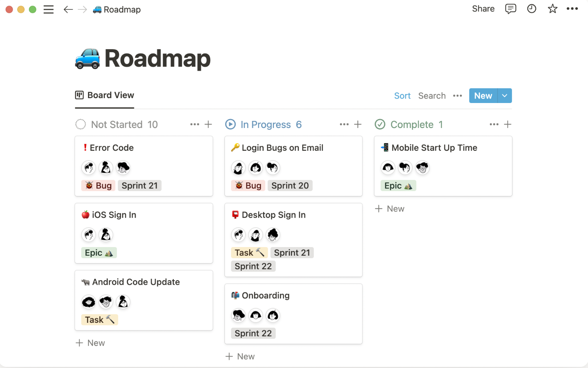Click the blue New button
The height and width of the screenshot is (368, 588).
point(483,96)
